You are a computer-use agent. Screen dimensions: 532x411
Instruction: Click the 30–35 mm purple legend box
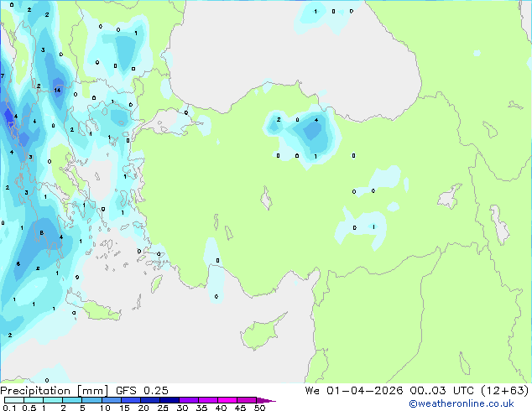pos(189,400)
